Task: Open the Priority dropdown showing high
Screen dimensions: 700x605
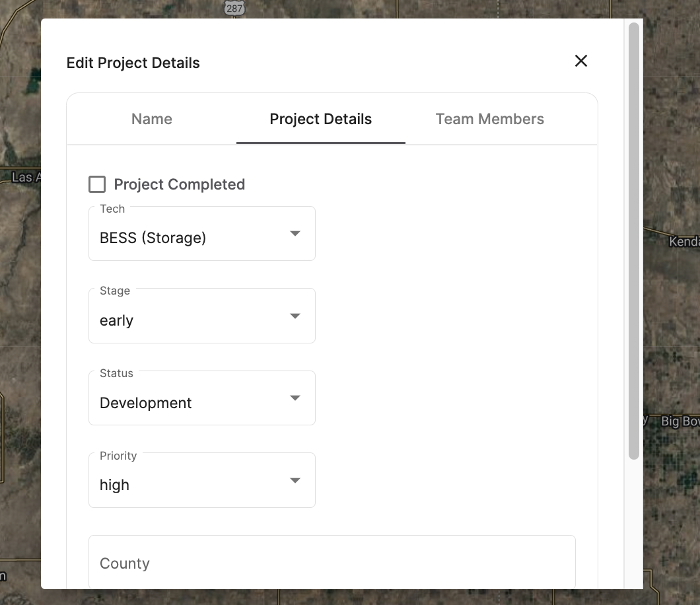Action: pos(201,480)
